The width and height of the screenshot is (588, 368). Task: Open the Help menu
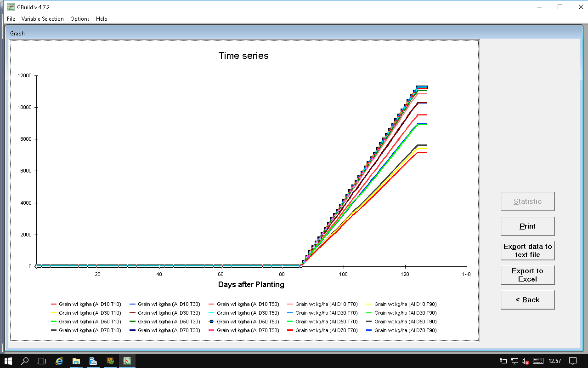pos(102,19)
